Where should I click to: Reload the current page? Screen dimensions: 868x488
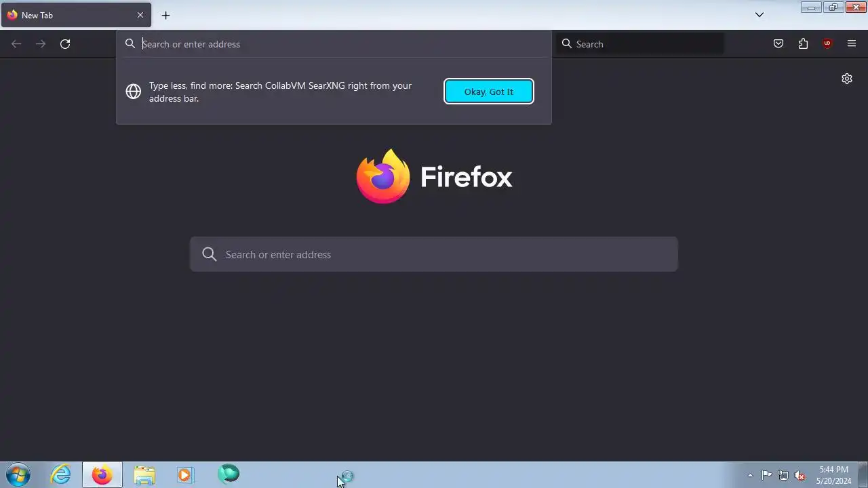[65, 44]
